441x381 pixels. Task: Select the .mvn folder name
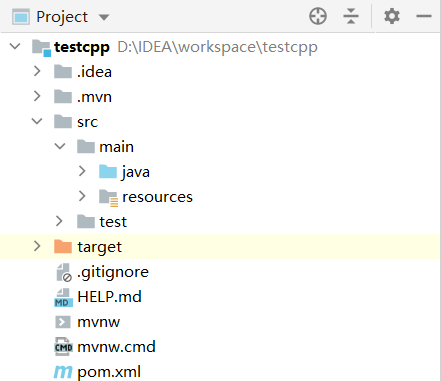pos(94,97)
